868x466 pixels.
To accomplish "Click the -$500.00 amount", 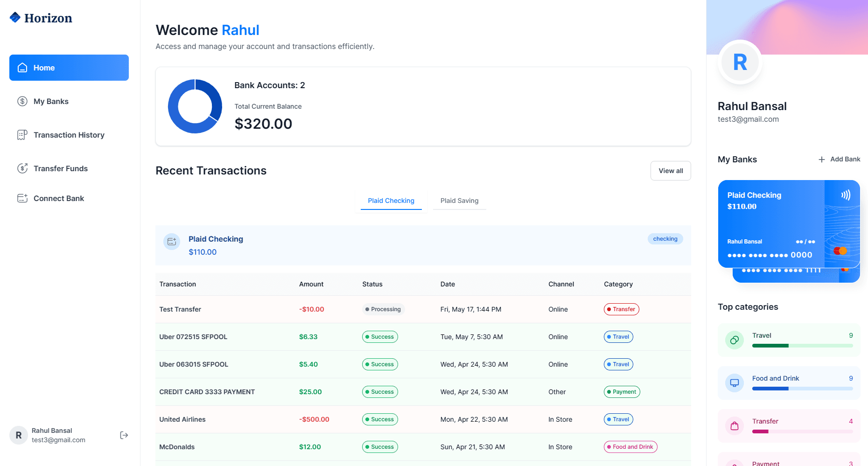I will click(x=314, y=419).
